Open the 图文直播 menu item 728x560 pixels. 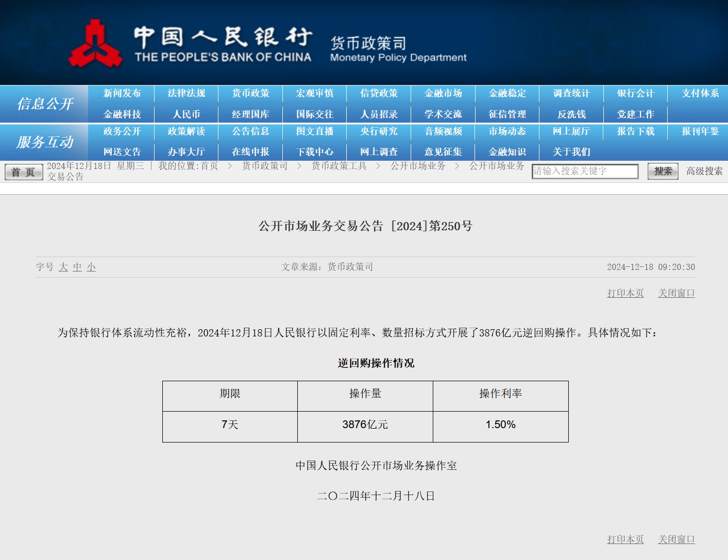coord(315,131)
